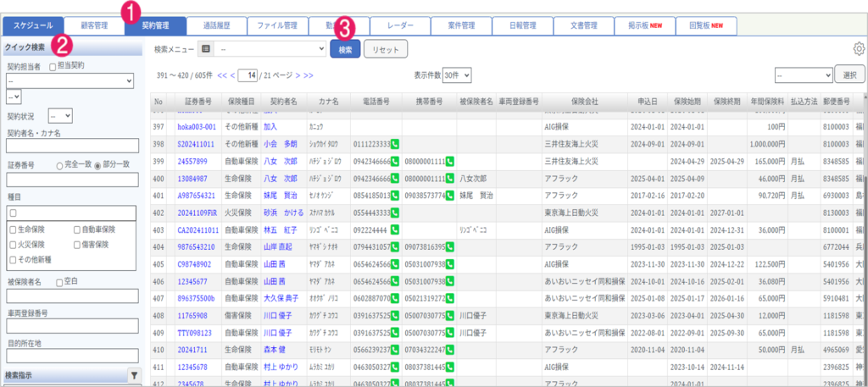This screenshot has width=868, height=387.
Task: Click row 399 携帯番号 green phone icon
Action: click(449, 162)
